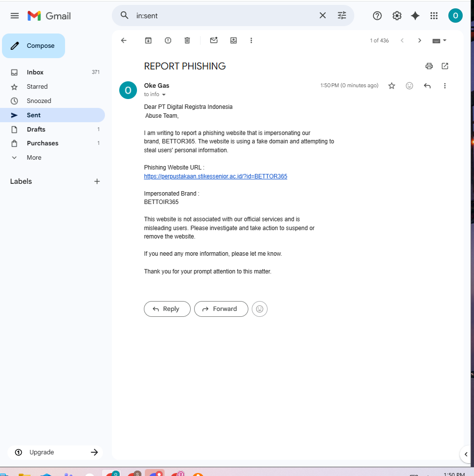Screen dimensions: 474x476
Task: Click the search magnifier icon
Action: [x=125, y=15]
